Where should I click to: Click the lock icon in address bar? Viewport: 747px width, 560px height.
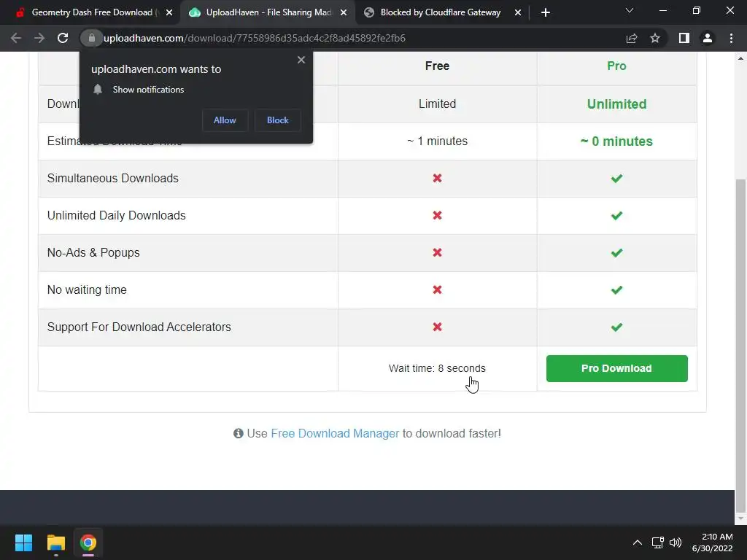pyautogui.click(x=91, y=38)
